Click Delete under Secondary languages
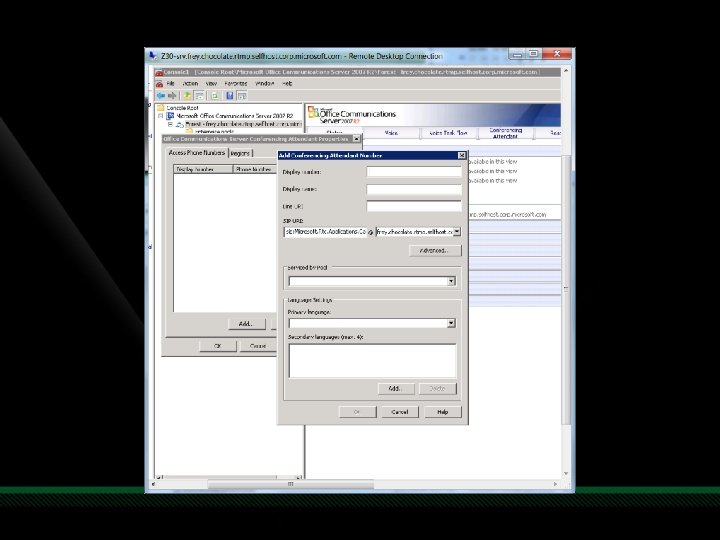 click(438, 388)
